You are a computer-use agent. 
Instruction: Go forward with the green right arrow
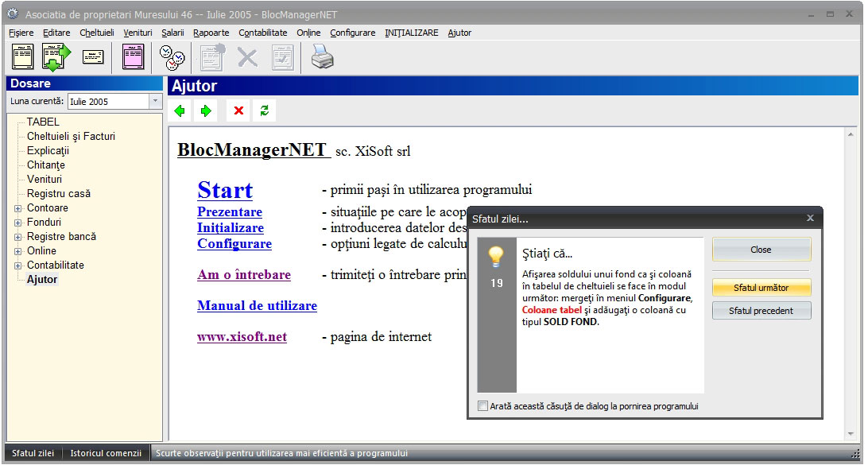[206, 110]
